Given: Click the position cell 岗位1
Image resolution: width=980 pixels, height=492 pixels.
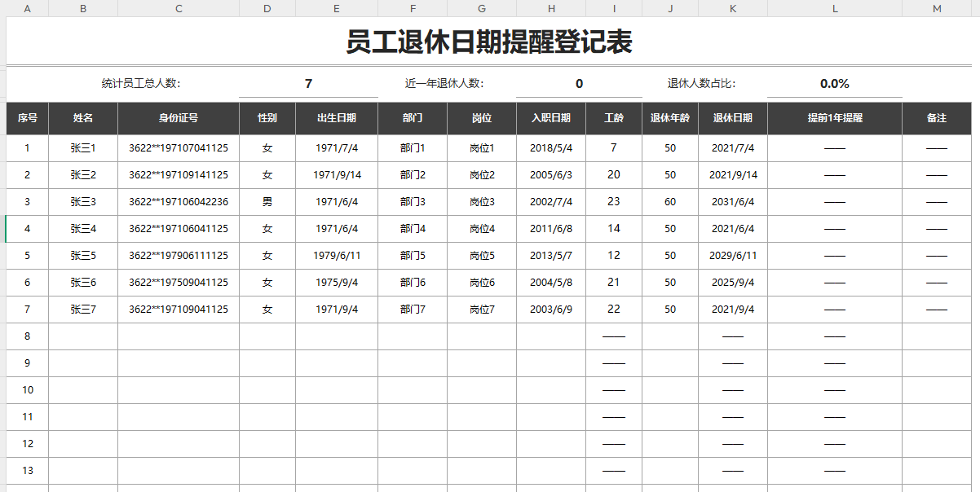Looking at the screenshot, I should coord(481,147).
